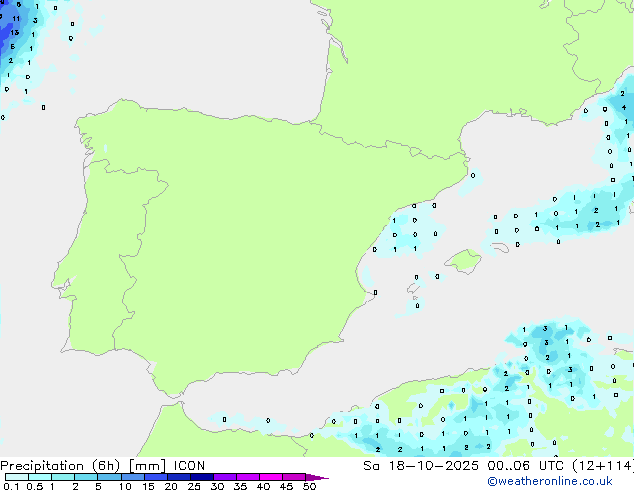Click the 'Precipitation (6h) [mm] ICON' title

pos(103,466)
